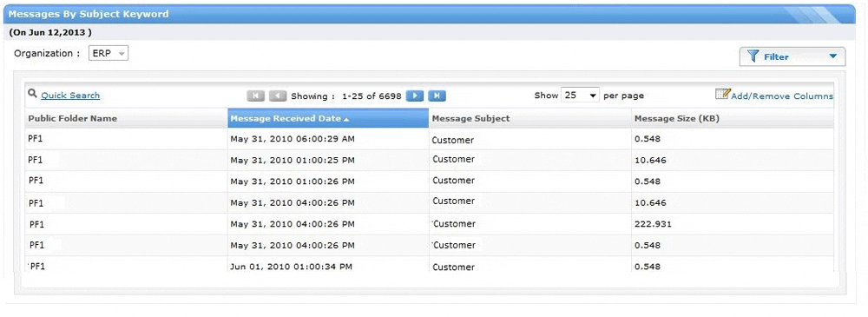
Task: Click the Quick Search magnifier icon
Action: pyautogui.click(x=33, y=95)
